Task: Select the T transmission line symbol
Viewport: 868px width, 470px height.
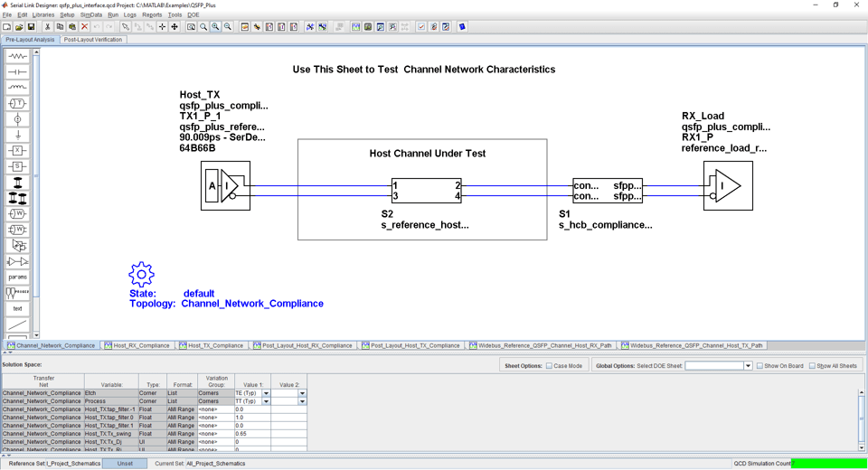Action: point(18,104)
